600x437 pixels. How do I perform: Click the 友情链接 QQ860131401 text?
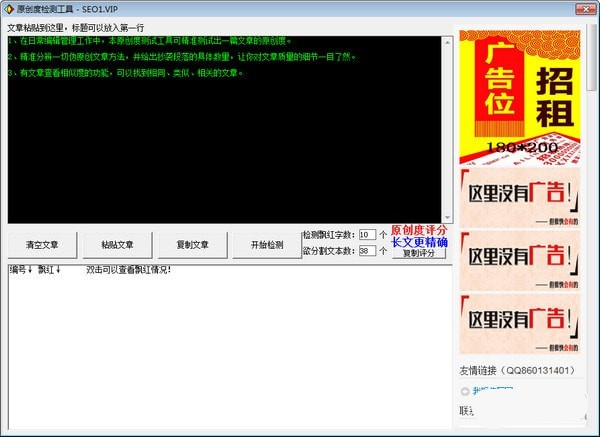(x=517, y=370)
